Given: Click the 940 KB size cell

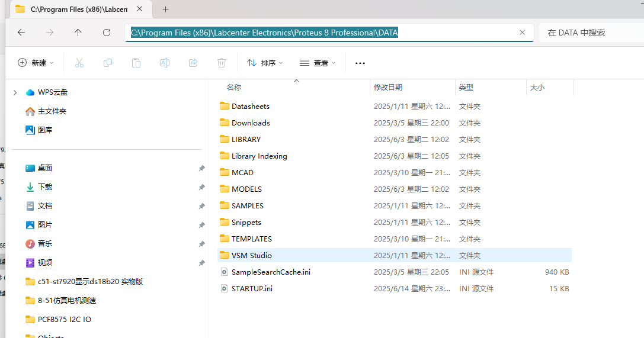Looking at the screenshot, I should (557, 272).
